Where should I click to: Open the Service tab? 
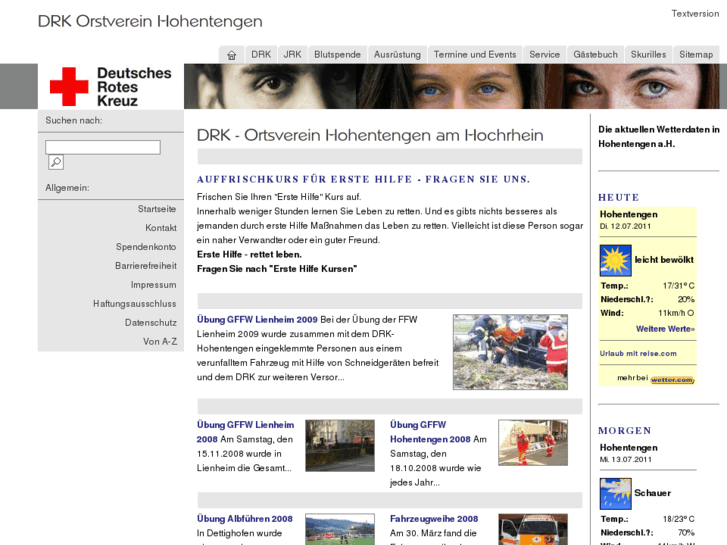tap(544, 55)
